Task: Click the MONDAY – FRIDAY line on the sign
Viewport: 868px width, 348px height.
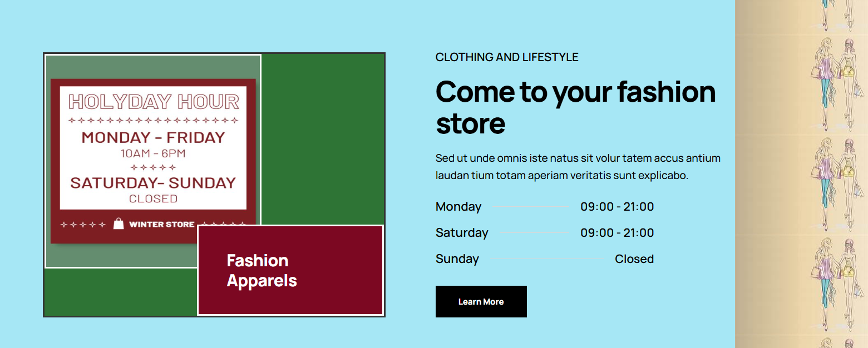Action: tap(153, 137)
